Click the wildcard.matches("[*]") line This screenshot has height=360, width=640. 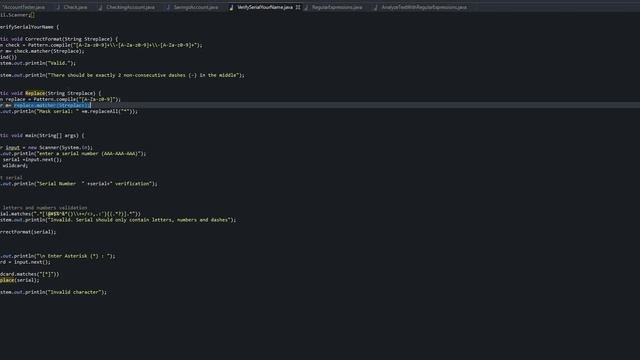pyautogui.click(x=30, y=274)
